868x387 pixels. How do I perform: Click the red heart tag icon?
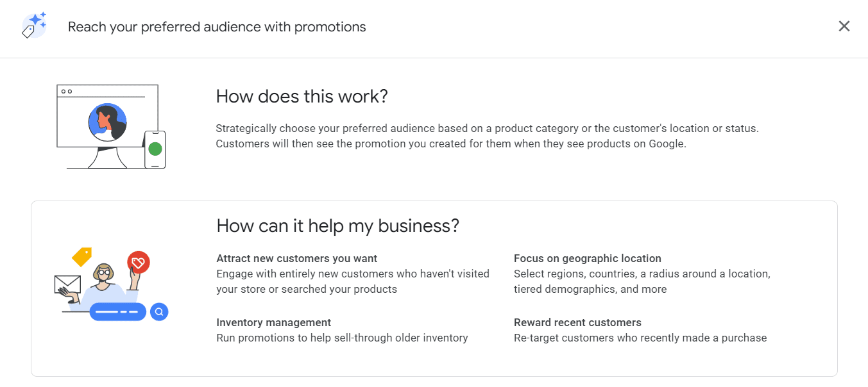(138, 262)
